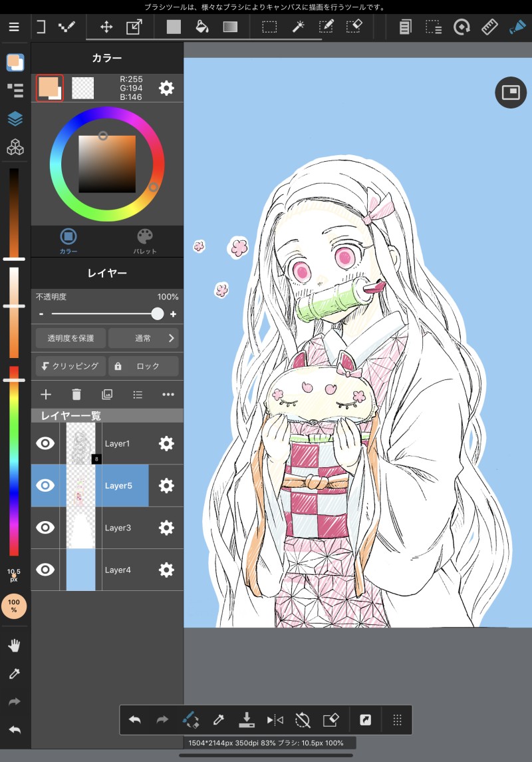Select the Magic Wand tool
The width and height of the screenshot is (532, 762).
[298, 27]
